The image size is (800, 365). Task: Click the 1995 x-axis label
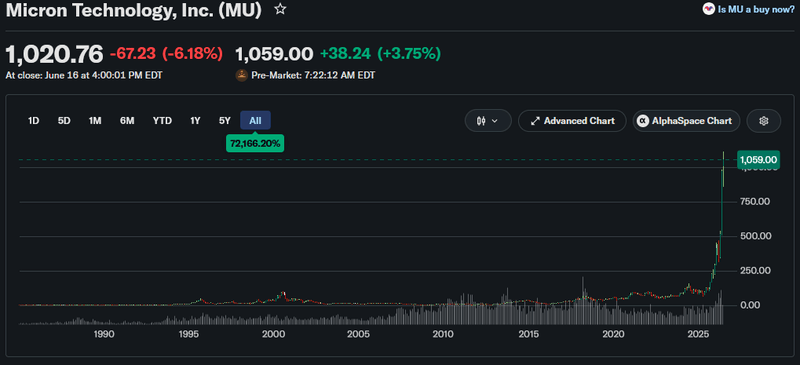tap(188, 335)
